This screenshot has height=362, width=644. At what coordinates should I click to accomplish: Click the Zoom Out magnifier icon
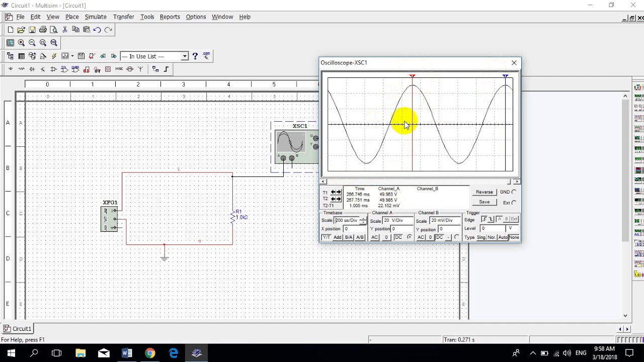[32, 43]
